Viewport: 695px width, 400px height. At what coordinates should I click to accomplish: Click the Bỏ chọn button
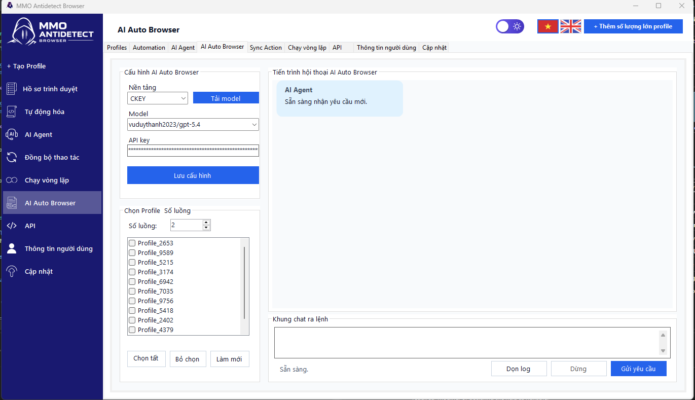click(x=187, y=359)
